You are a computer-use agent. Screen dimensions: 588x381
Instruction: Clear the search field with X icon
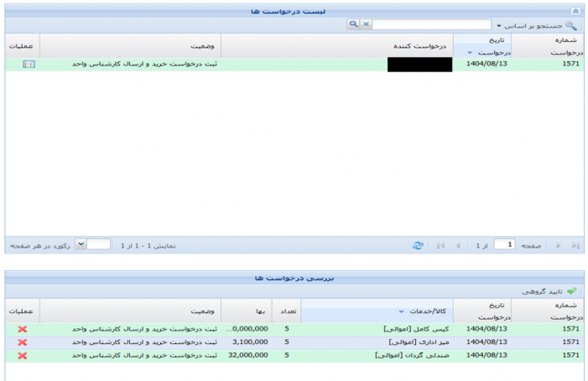[366, 25]
